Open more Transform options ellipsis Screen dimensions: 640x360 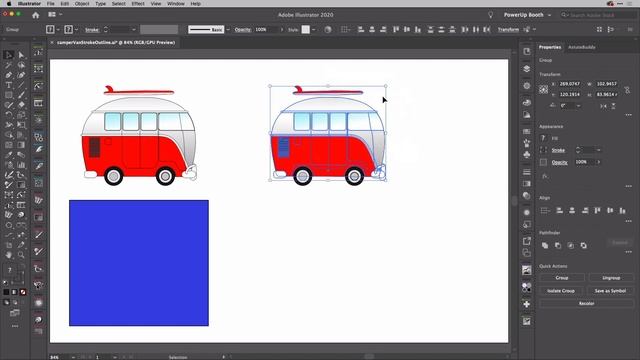629,115
